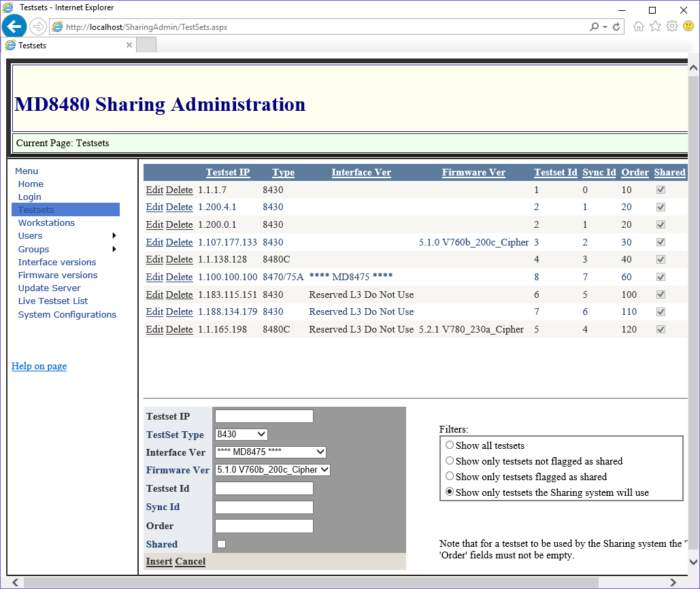Select Show only testsets not flagged as shared
This screenshot has height=589, width=700.
coord(450,460)
